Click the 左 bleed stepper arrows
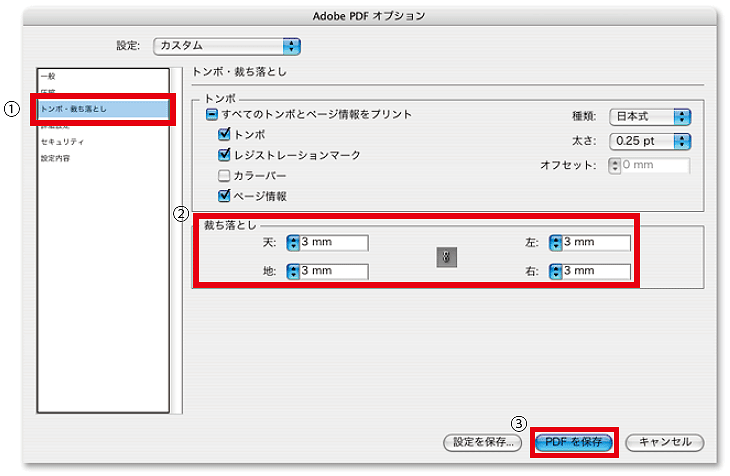Screen dimensions: 730x476 tap(556, 243)
